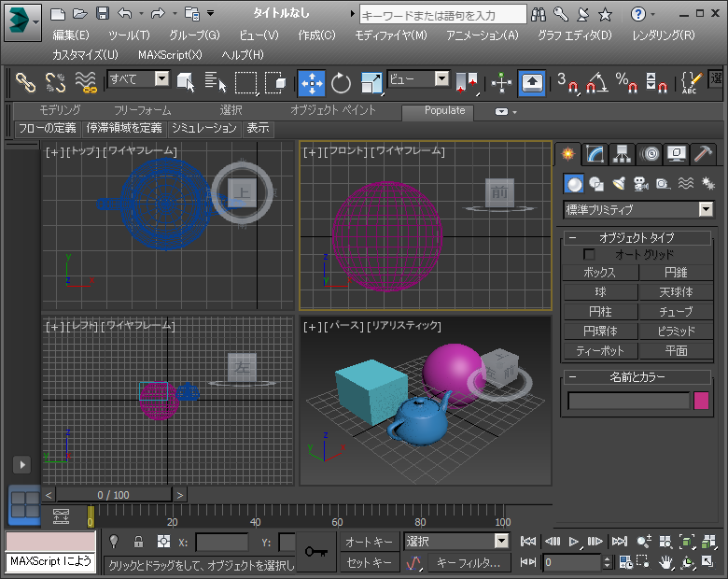Activate the Rotate tool in the toolbar

[341, 83]
